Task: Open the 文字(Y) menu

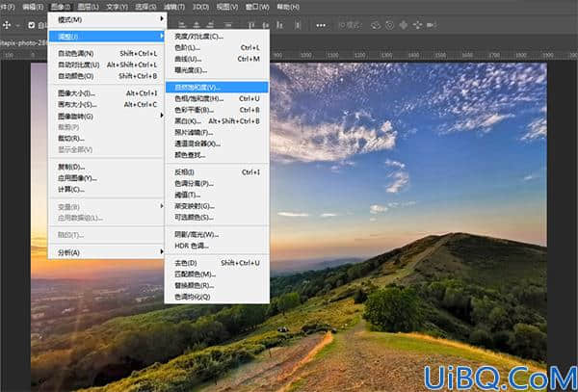Action: [117, 7]
